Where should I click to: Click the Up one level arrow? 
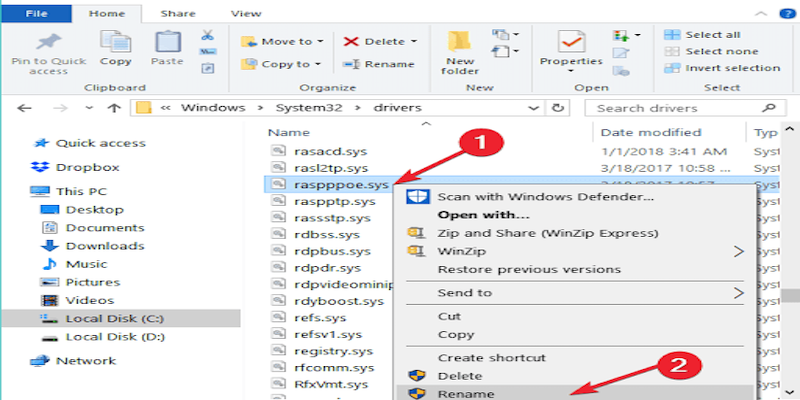point(114,108)
